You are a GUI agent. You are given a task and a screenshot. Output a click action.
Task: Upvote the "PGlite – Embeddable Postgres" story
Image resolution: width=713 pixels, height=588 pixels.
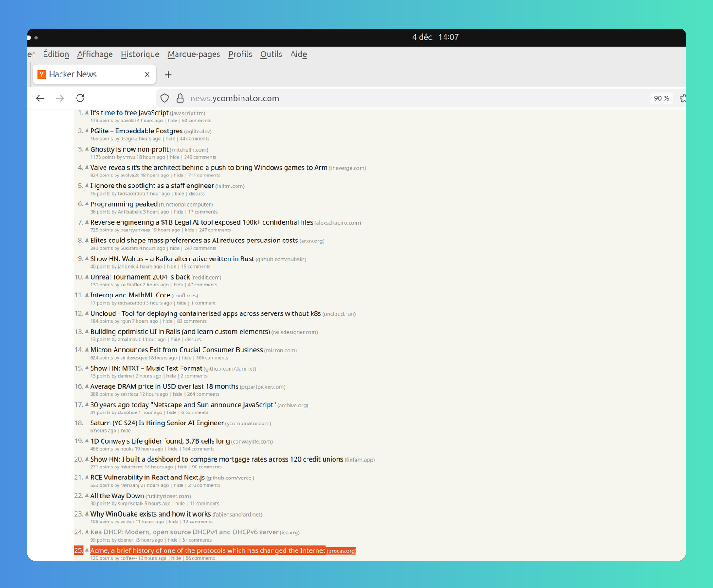[87, 131]
